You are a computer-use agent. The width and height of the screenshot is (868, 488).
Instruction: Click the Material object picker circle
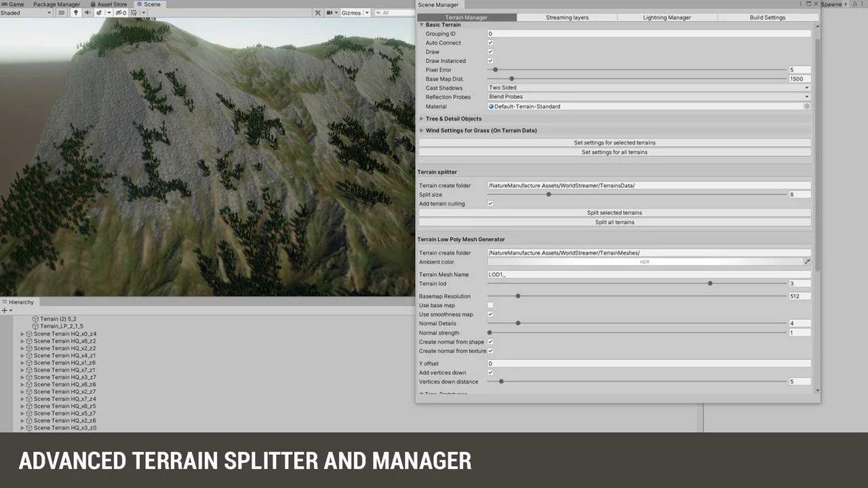(x=807, y=106)
